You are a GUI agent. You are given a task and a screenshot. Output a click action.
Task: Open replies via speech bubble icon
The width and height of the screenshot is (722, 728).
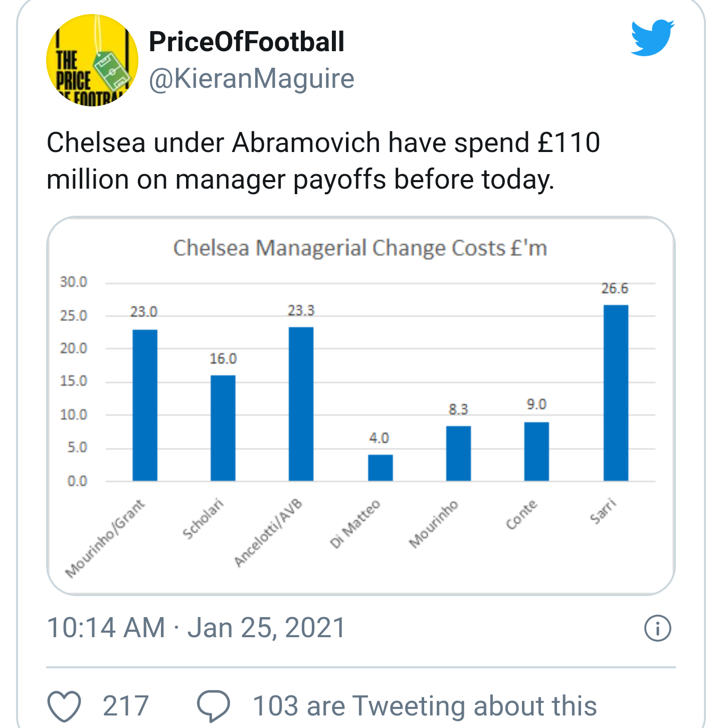[x=214, y=706]
